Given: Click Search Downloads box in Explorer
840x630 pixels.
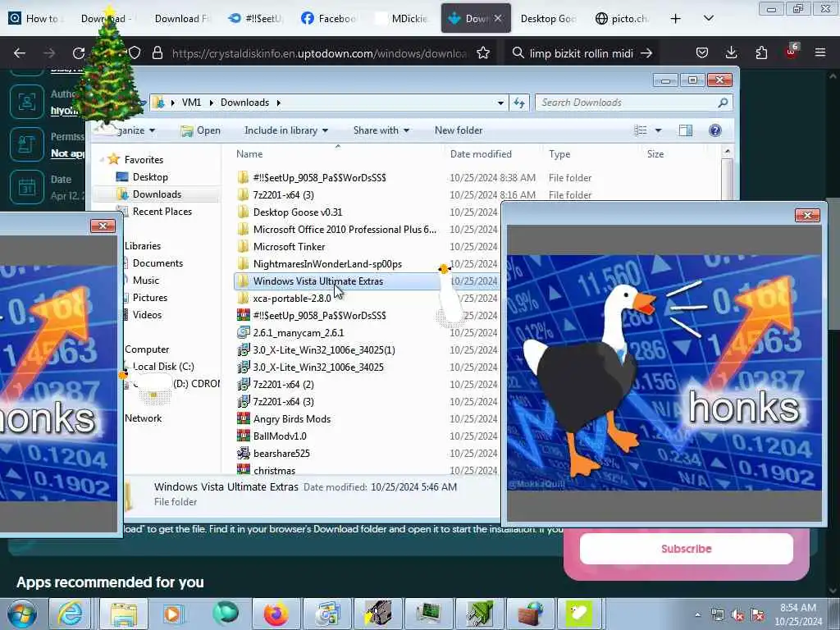Looking at the screenshot, I should (x=634, y=103).
